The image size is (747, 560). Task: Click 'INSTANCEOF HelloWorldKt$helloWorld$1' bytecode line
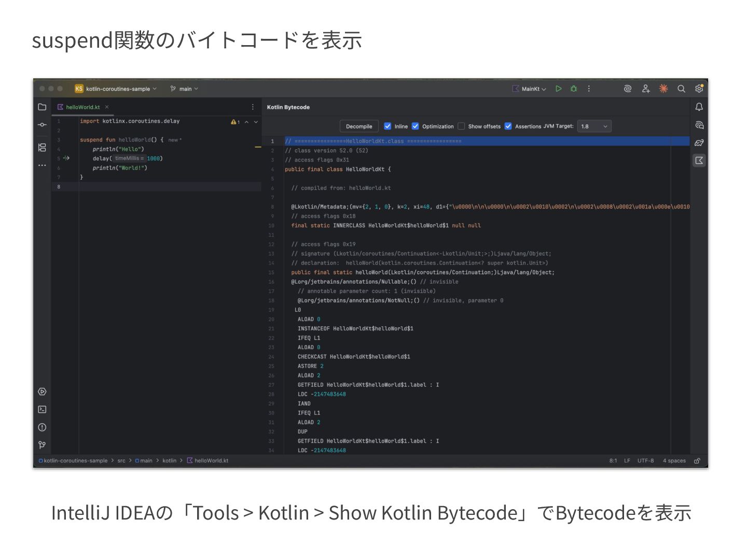355,329
